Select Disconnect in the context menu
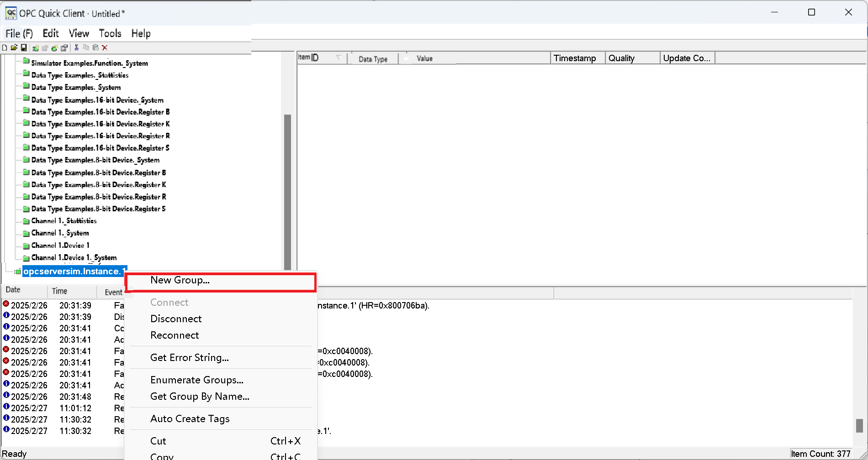Image resolution: width=868 pixels, height=460 pixels. click(176, 319)
